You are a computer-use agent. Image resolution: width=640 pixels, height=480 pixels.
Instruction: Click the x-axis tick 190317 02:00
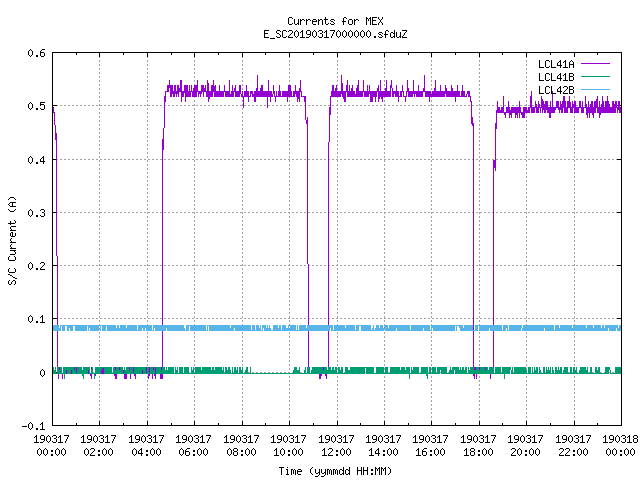pos(98,445)
